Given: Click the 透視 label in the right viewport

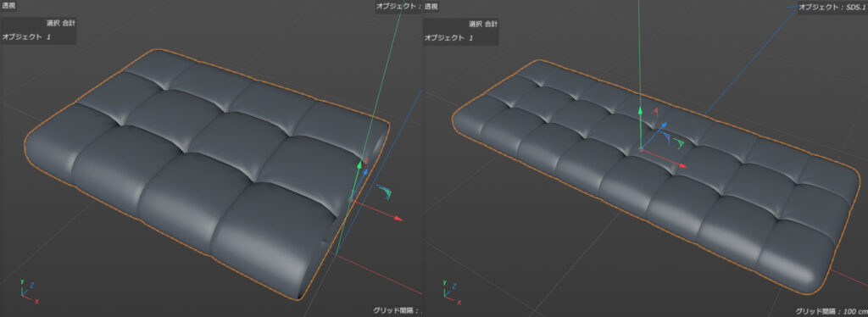Looking at the screenshot, I should [x=431, y=6].
